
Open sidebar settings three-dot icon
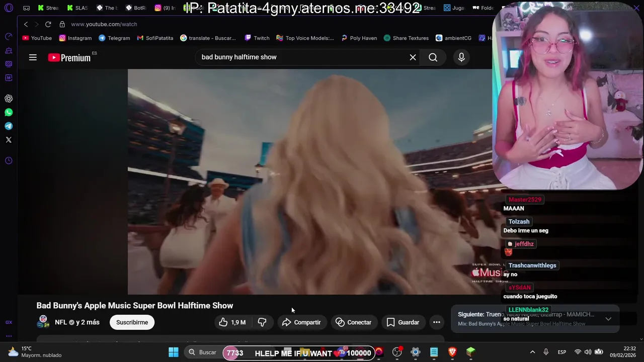tap(9, 336)
